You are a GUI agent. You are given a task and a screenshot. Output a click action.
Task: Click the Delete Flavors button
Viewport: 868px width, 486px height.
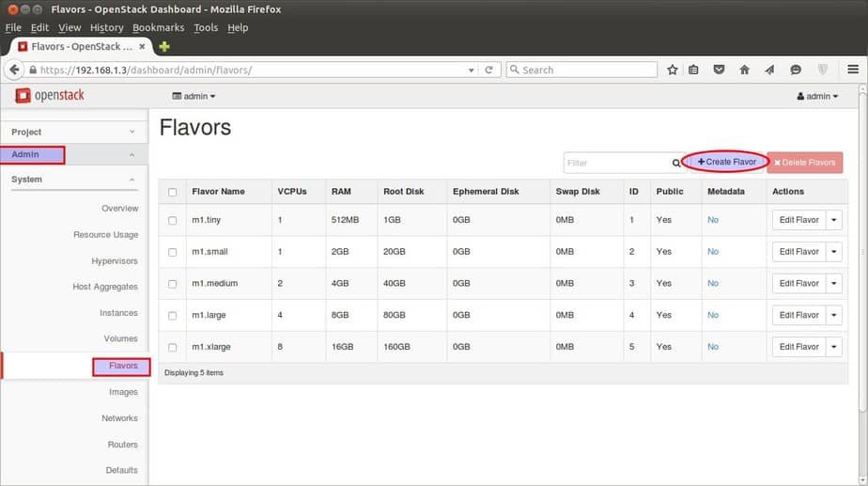click(805, 163)
